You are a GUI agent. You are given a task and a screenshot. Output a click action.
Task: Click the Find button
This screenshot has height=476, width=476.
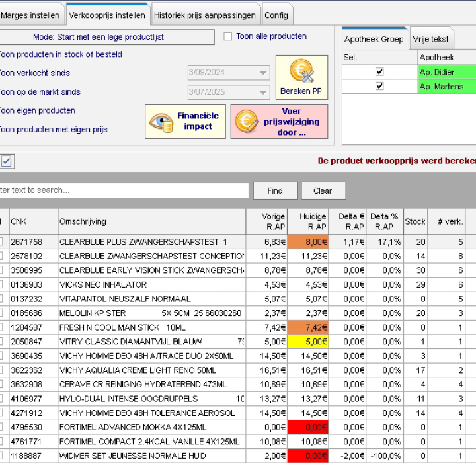pyautogui.click(x=275, y=190)
